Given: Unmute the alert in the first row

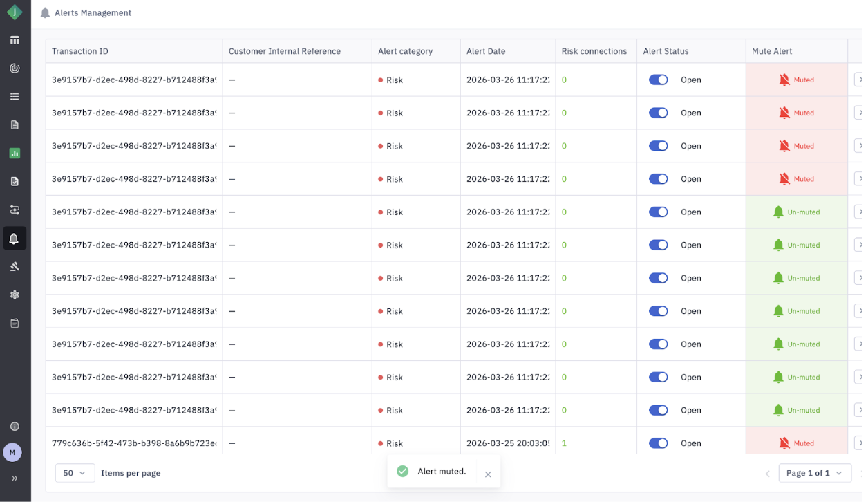Looking at the screenshot, I should point(796,80).
